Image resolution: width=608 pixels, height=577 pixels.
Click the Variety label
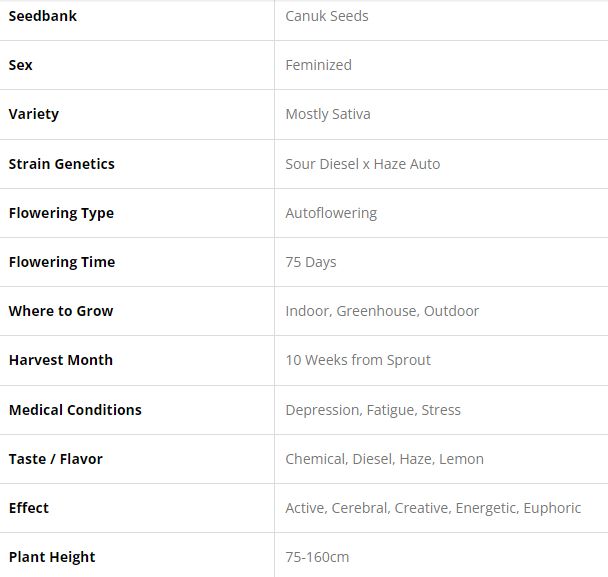pyautogui.click(x=34, y=114)
